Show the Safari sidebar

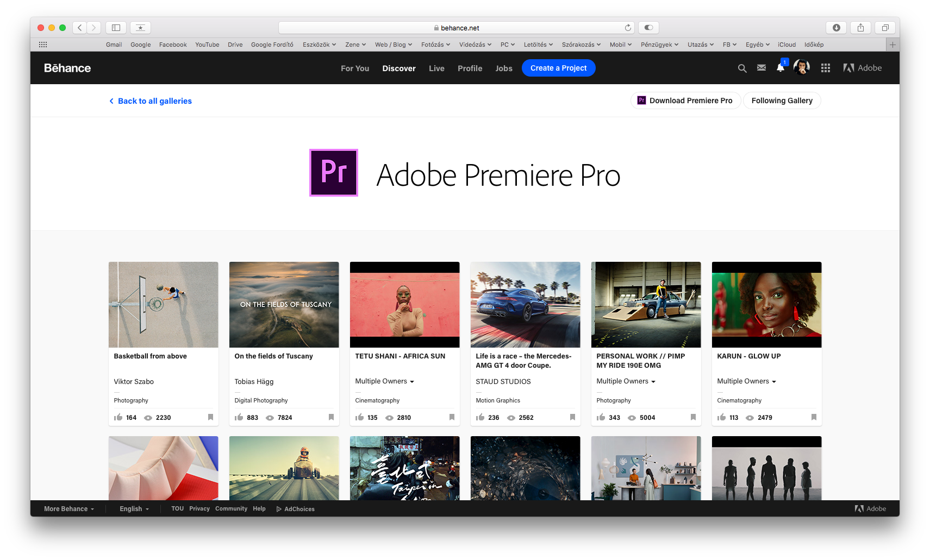point(116,28)
